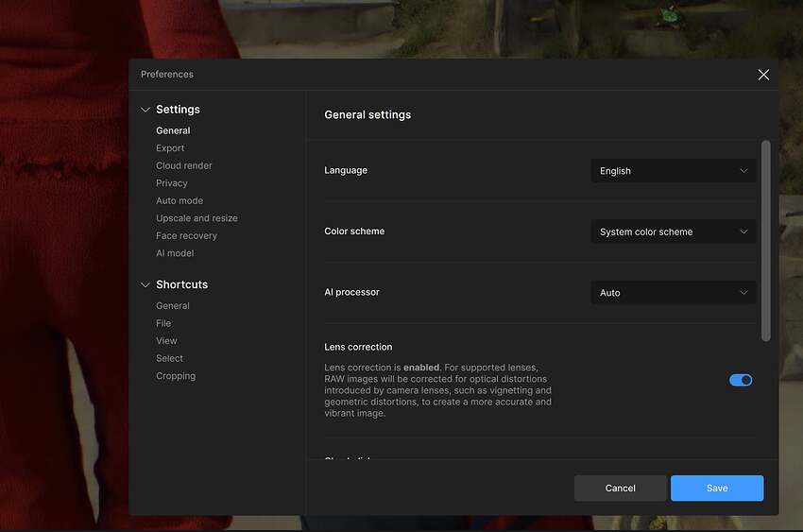The width and height of the screenshot is (803, 532).
Task: Toggle the Lens correction switch off
Action: (741, 380)
